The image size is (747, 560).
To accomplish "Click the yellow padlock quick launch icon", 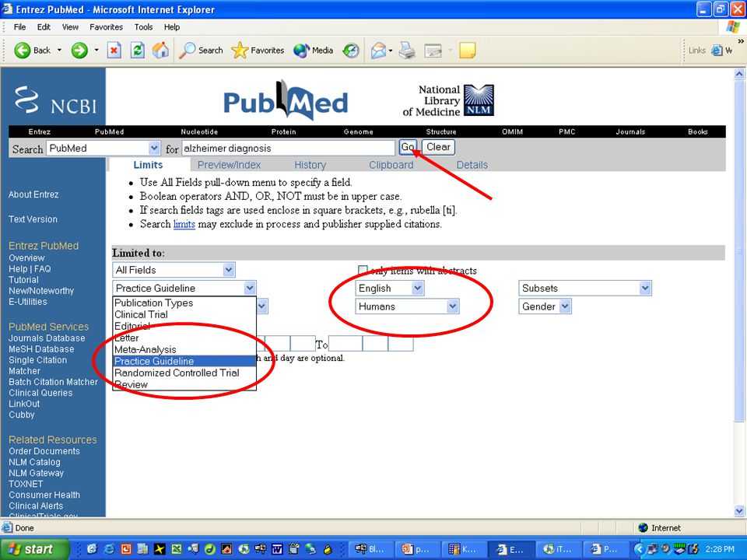I will 328,550.
